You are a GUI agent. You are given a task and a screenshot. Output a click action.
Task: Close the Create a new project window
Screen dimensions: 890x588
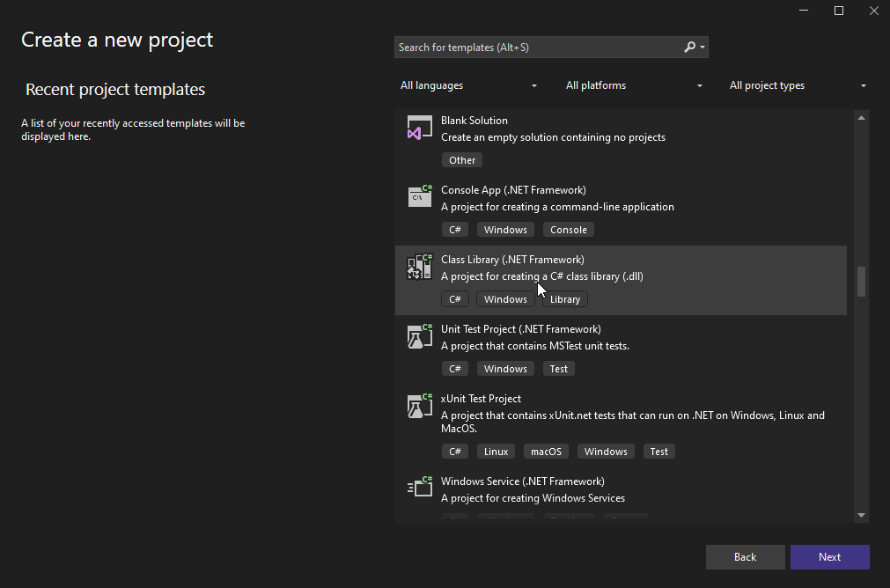[874, 11]
